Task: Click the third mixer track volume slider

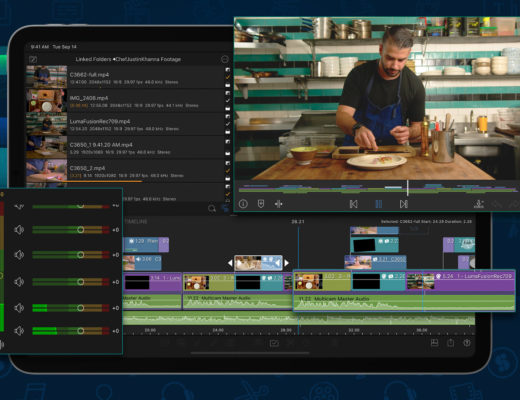Action: point(71,255)
